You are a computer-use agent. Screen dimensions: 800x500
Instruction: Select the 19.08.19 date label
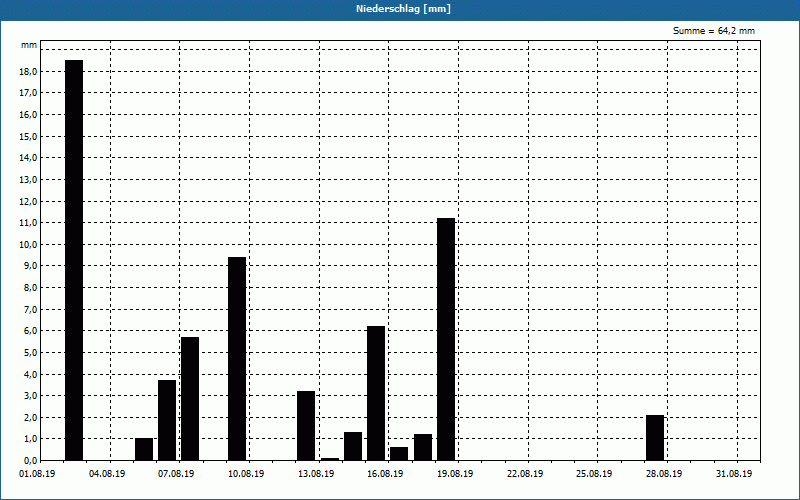pyautogui.click(x=455, y=474)
